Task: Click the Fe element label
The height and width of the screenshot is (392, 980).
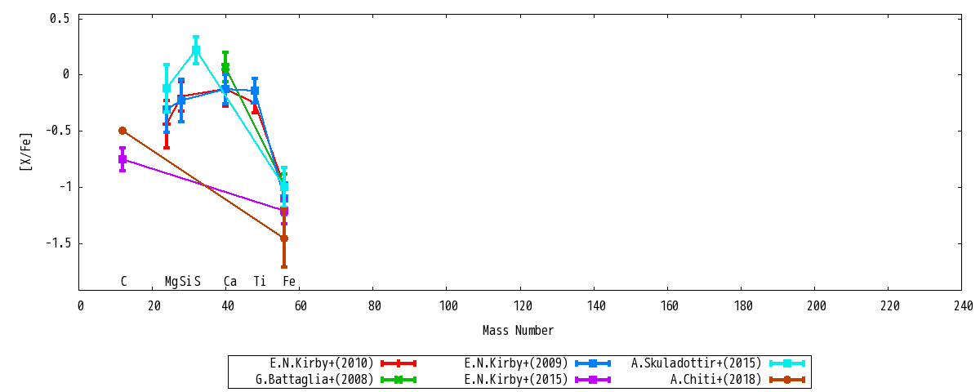Action: [x=289, y=282]
